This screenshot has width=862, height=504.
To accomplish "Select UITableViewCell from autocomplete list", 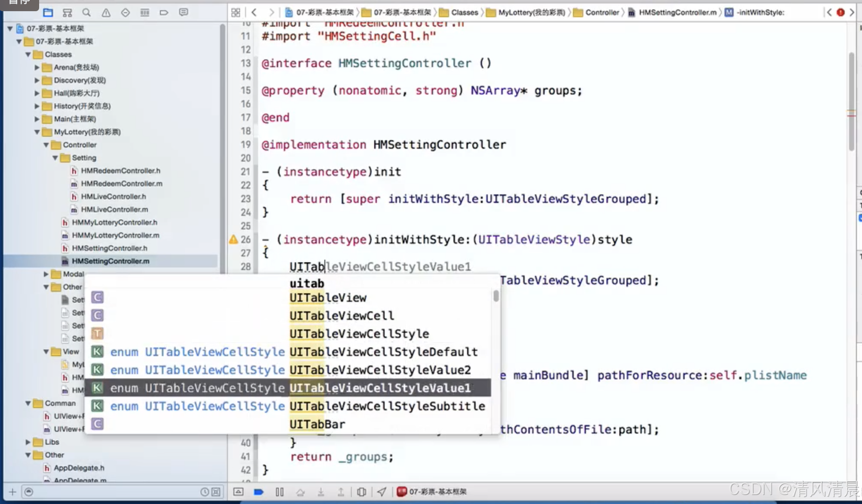I will point(342,316).
